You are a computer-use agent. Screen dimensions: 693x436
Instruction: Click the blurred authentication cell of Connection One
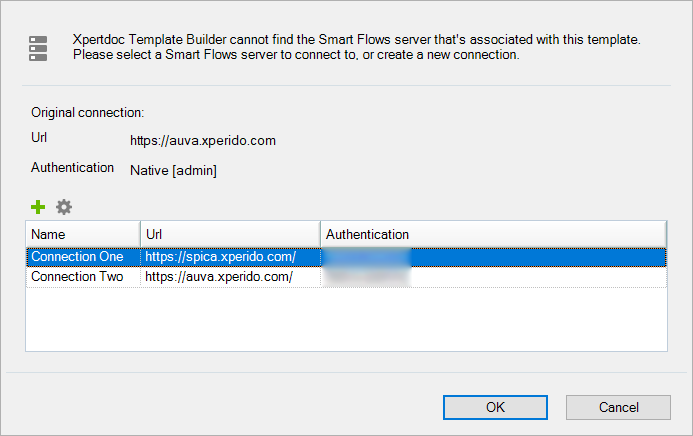[367, 257]
